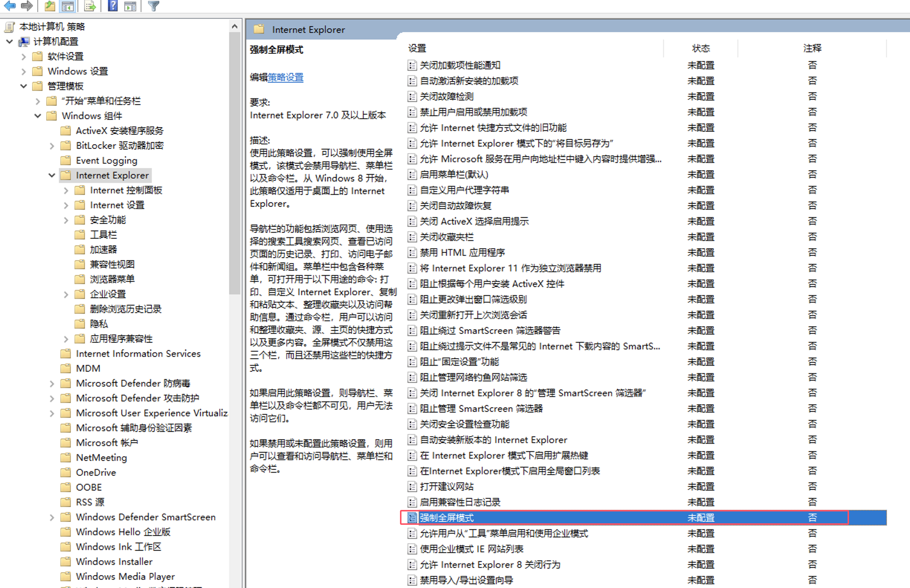Sort by the 状态 column header
This screenshot has width=910, height=588.
click(701, 48)
